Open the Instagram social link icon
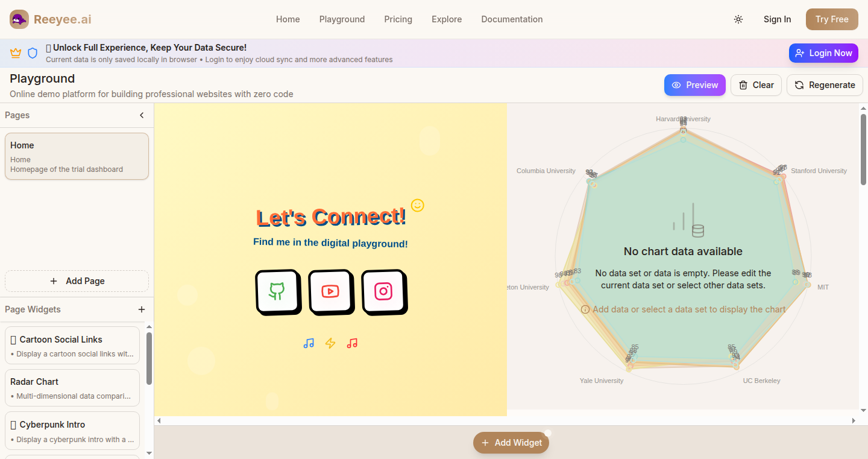This screenshot has height=459, width=868. pos(383,292)
